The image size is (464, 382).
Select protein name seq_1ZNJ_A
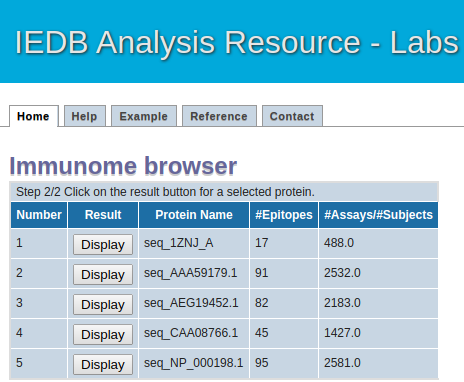coord(179,243)
